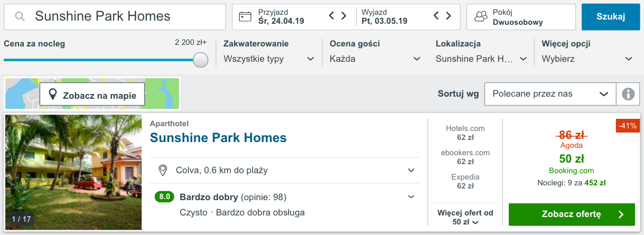Click the location pin on map button
The height and width of the screenshot is (235, 644).
point(53,95)
